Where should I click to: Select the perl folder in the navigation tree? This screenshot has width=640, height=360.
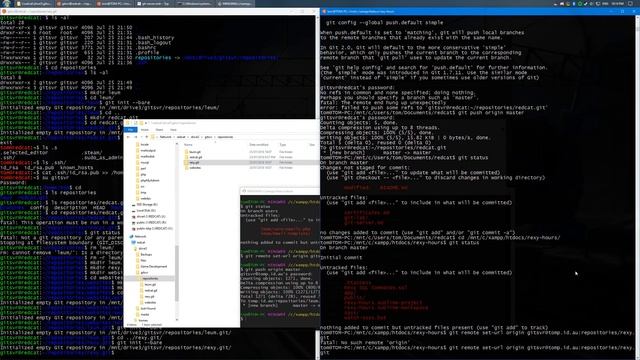(x=143, y=168)
